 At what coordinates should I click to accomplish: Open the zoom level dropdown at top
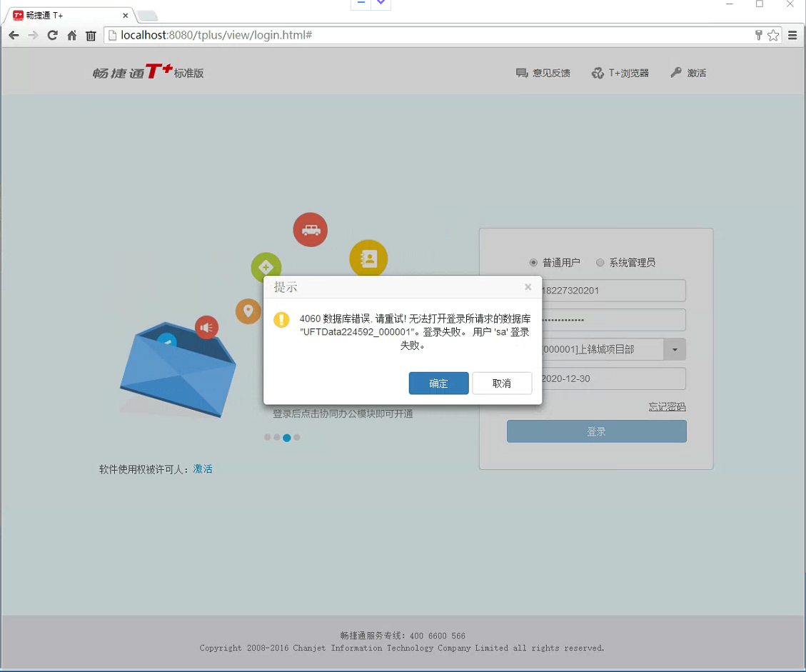(381, 4)
